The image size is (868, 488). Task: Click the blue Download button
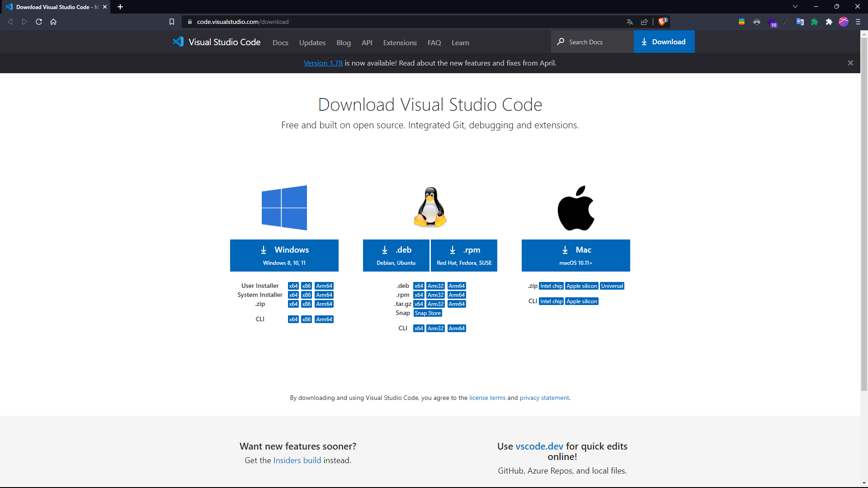tap(664, 42)
